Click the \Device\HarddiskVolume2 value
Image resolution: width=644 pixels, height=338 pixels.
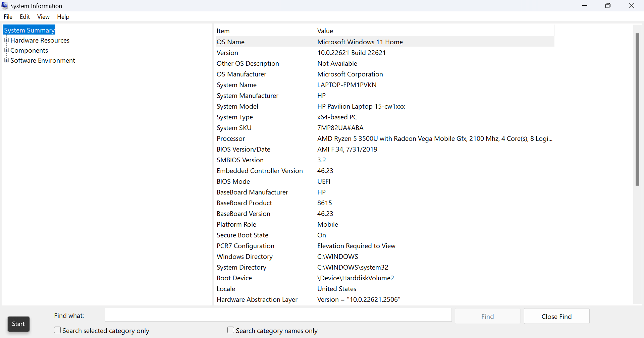356,278
